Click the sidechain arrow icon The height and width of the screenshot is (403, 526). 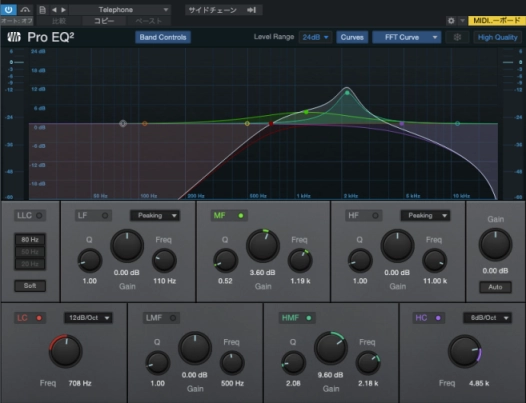tap(252, 10)
